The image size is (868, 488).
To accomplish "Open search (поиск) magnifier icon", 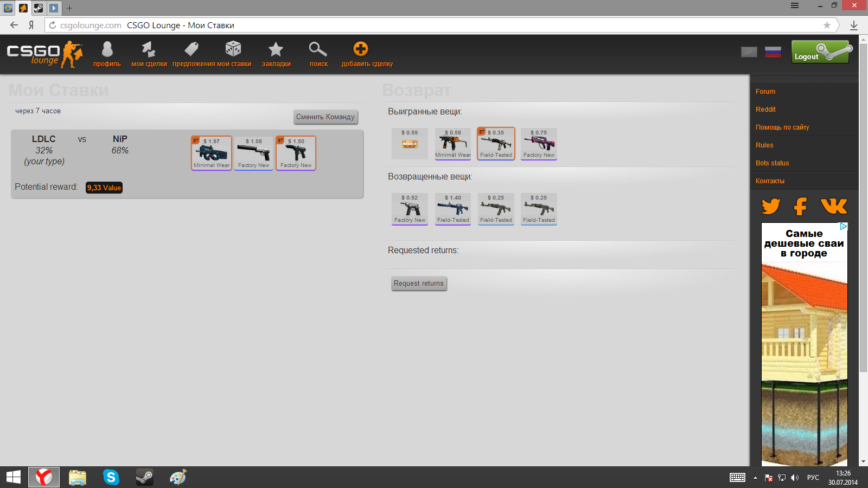I will 318,49.
